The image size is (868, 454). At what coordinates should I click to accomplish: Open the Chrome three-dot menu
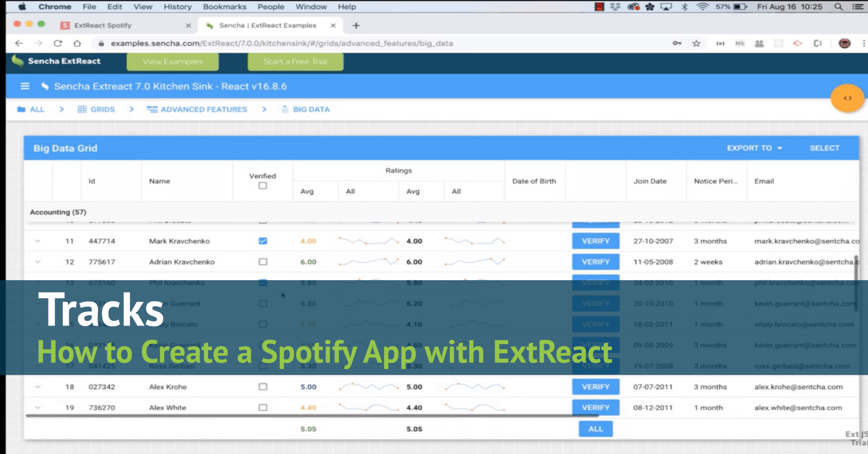[x=864, y=43]
